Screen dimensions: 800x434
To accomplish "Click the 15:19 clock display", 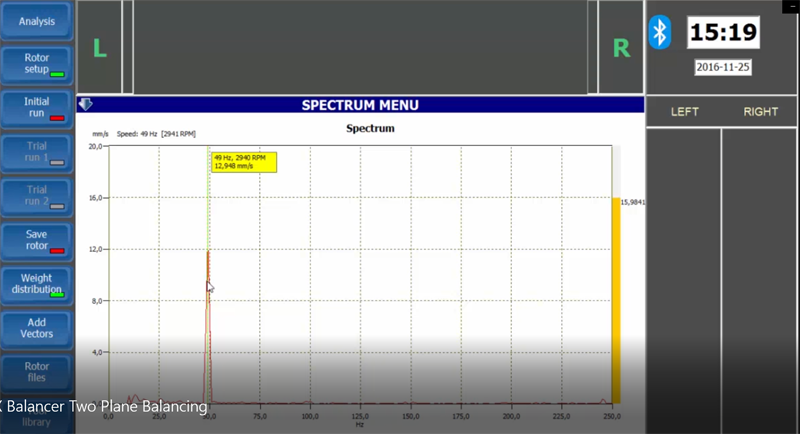I will [x=723, y=32].
